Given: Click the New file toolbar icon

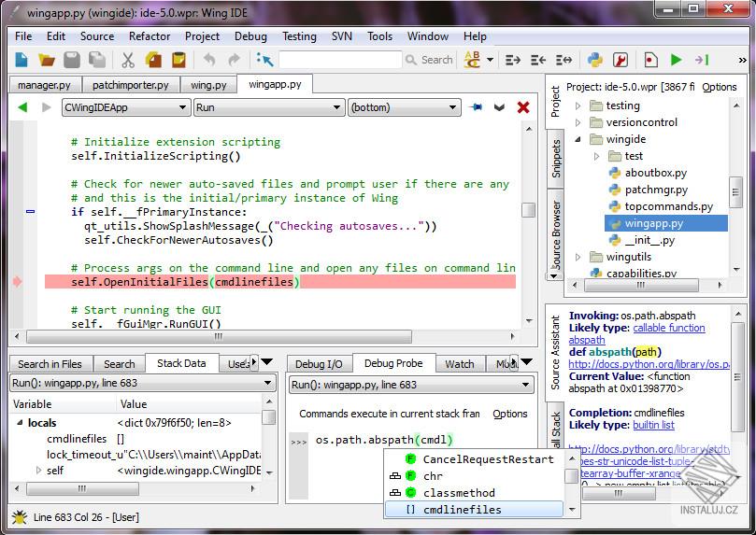Looking at the screenshot, I should point(21,60).
